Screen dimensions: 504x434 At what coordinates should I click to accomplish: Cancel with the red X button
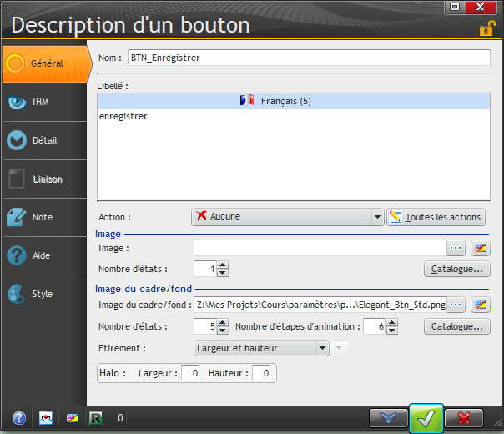coord(464,418)
